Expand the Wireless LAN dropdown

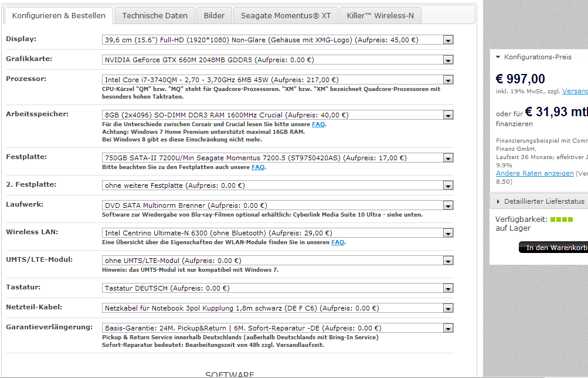click(x=277, y=233)
